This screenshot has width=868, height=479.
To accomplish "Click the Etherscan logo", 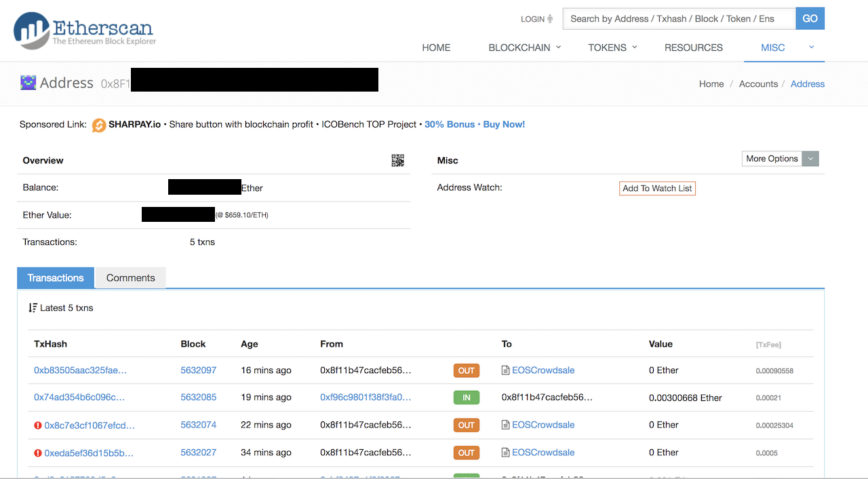I will [85, 31].
